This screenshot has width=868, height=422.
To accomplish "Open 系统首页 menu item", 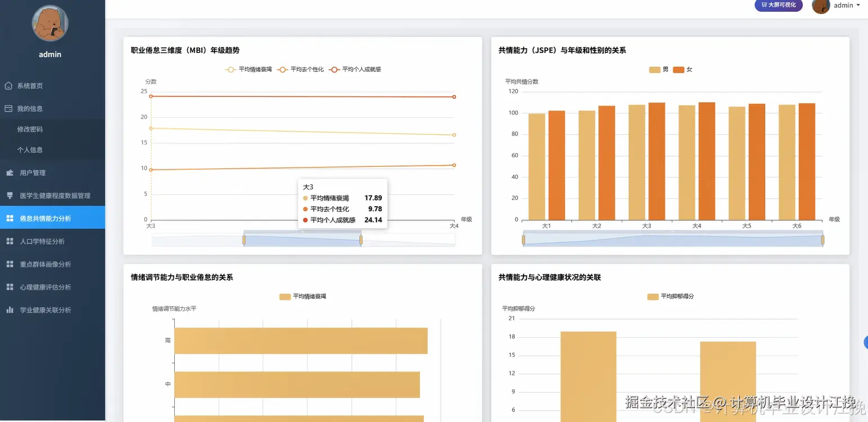I will pos(52,86).
